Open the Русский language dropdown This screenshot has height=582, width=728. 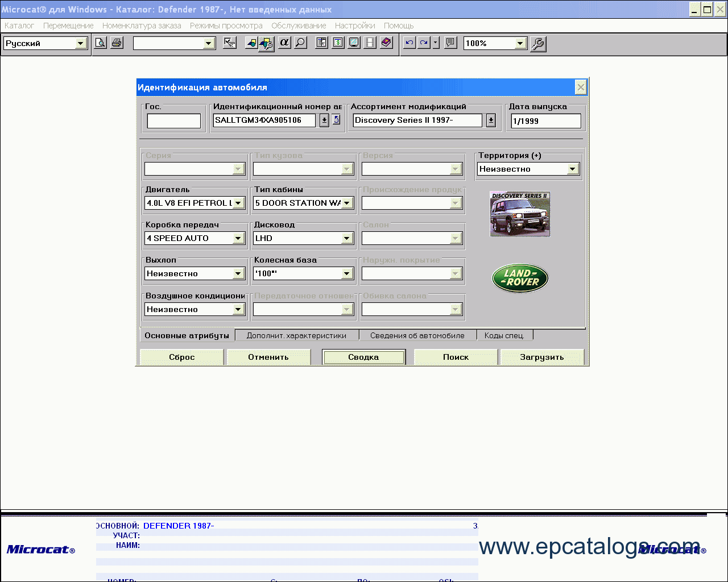pyautogui.click(x=81, y=43)
